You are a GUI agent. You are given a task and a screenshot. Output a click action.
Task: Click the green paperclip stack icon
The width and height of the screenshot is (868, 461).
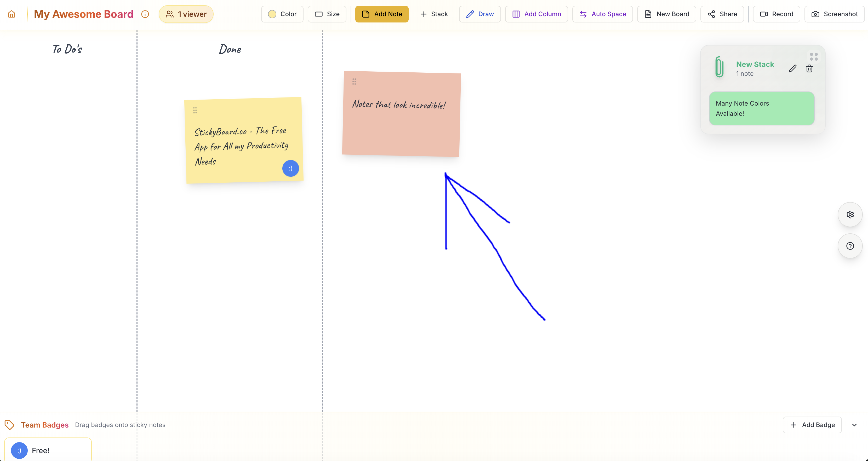point(719,67)
